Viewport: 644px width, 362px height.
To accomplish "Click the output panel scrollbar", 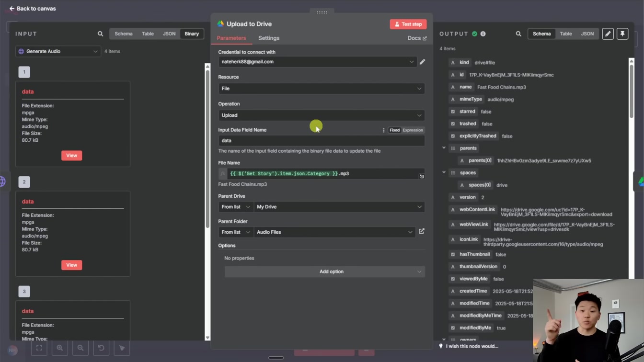I will (x=632, y=91).
